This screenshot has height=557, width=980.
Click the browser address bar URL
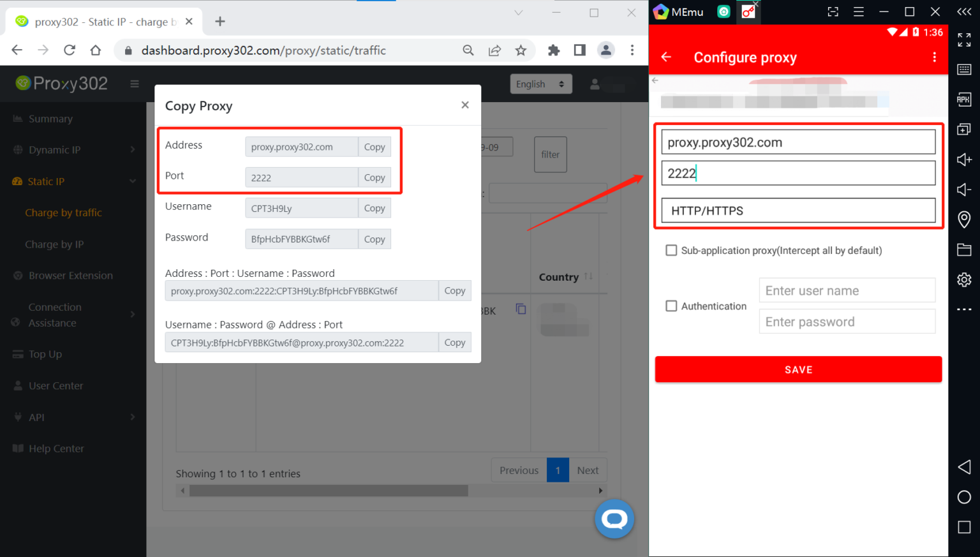[264, 50]
